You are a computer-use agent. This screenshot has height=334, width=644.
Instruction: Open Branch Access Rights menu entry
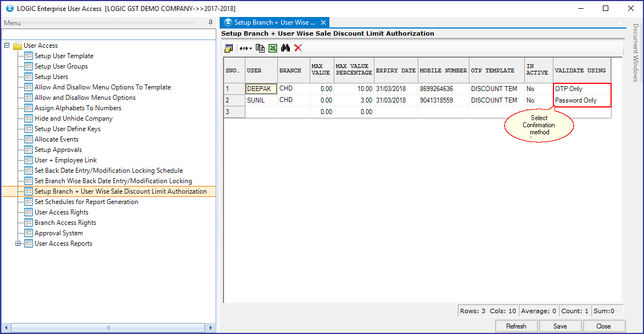click(65, 223)
